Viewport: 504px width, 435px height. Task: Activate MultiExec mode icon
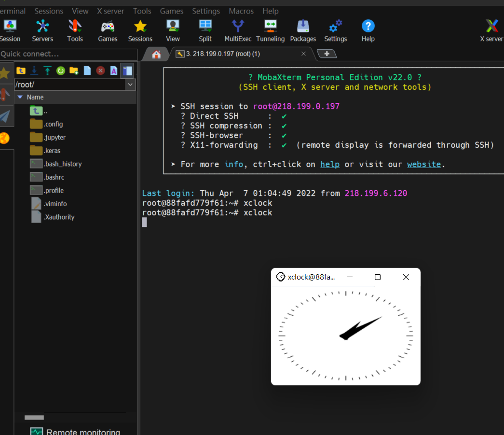238,31
